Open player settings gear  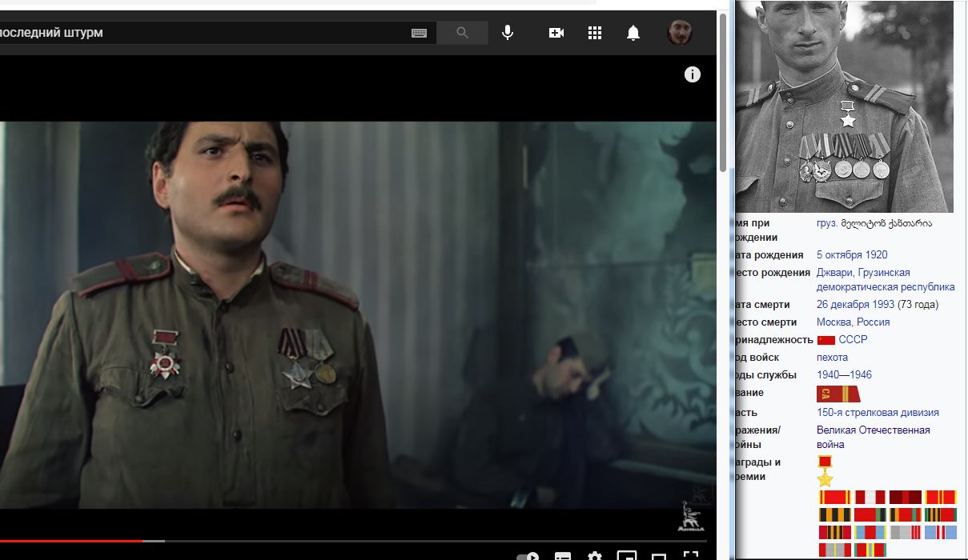point(595,556)
